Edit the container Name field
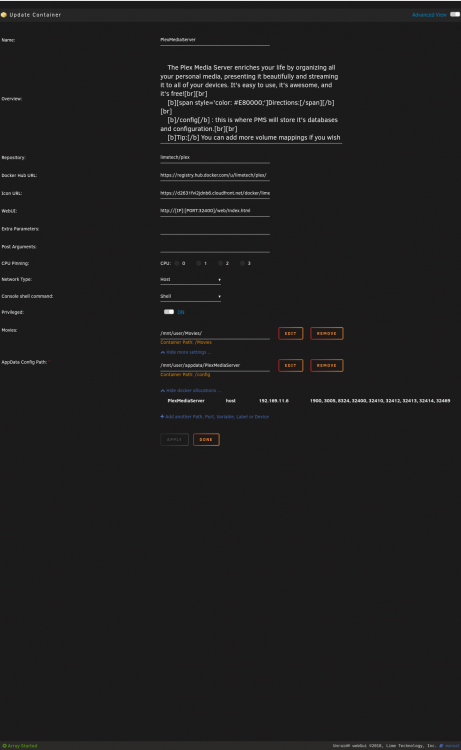 click(x=215, y=40)
